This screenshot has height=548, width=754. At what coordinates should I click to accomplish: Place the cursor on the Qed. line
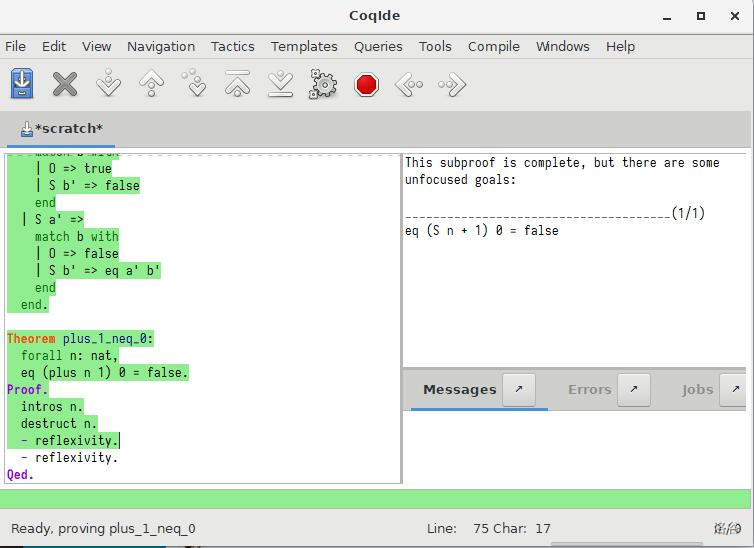coord(21,475)
